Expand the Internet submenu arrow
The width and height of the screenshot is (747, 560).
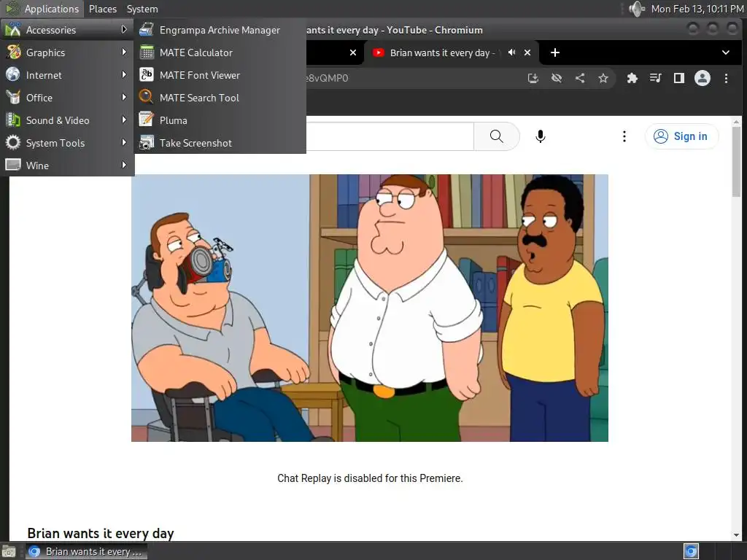124,75
